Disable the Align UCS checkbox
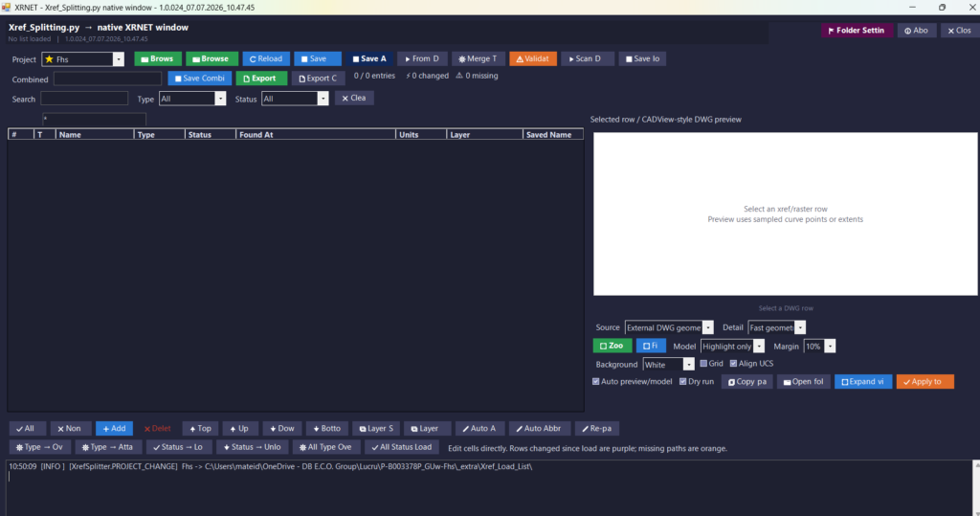Screen dimensions: 980x516 click(x=733, y=364)
